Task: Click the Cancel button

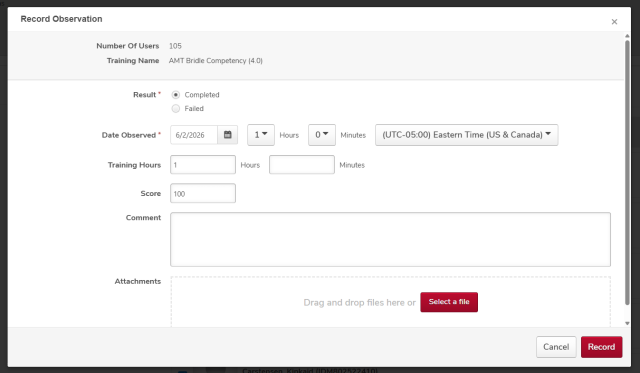Action: point(556,347)
